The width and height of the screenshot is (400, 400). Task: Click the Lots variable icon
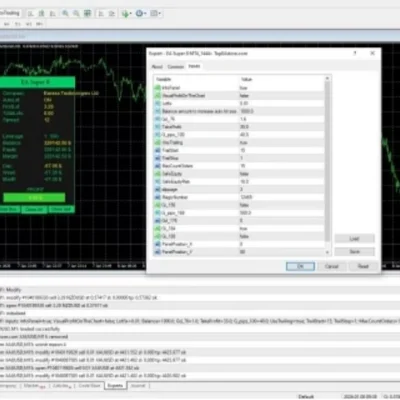[158, 103]
